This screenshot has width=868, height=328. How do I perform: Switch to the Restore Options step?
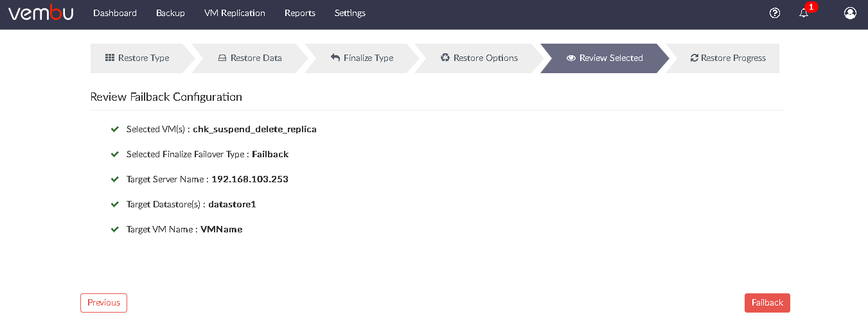click(x=479, y=58)
